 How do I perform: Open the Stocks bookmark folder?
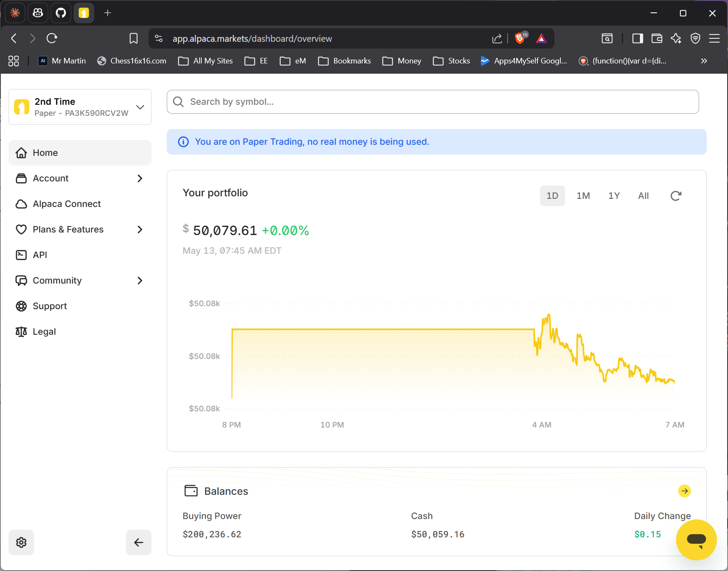point(451,61)
